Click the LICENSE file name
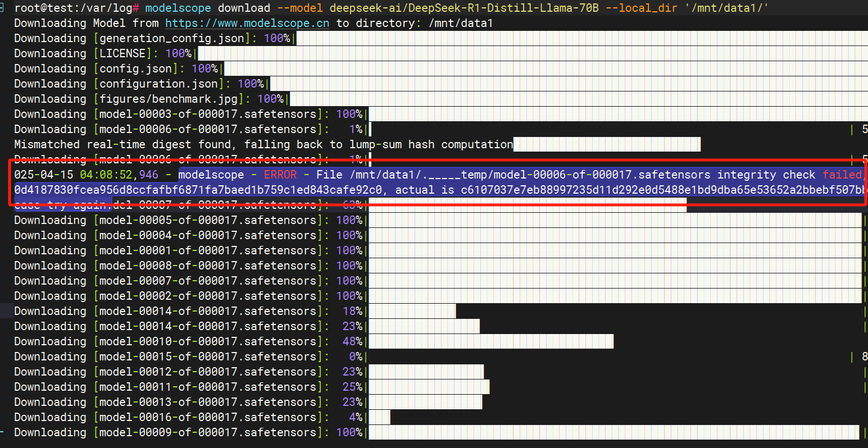868x448 pixels. pyautogui.click(x=122, y=53)
